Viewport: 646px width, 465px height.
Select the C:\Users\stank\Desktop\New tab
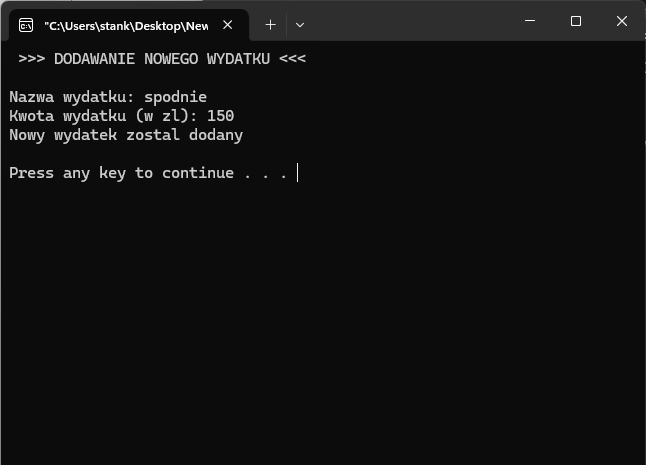[x=125, y=24]
